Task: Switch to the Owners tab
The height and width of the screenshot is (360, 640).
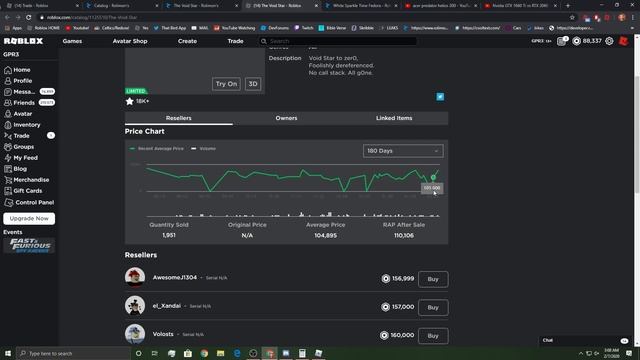Action: pyautogui.click(x=286, y=118)
